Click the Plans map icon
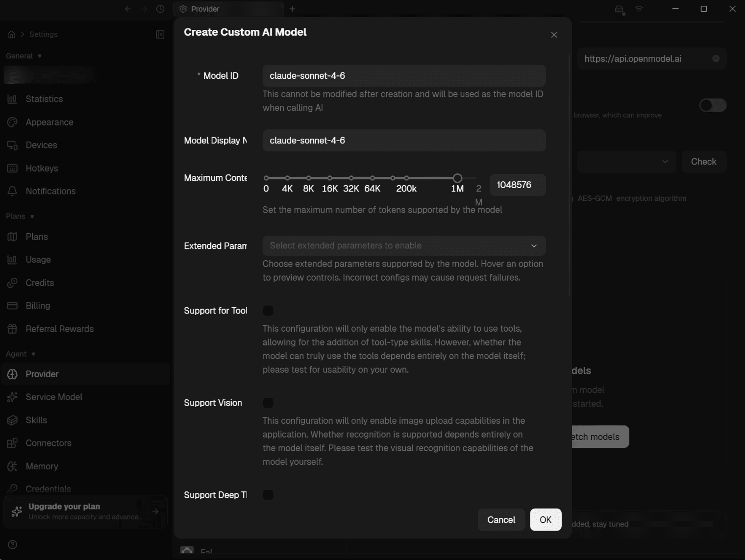 tap(12, 237)
